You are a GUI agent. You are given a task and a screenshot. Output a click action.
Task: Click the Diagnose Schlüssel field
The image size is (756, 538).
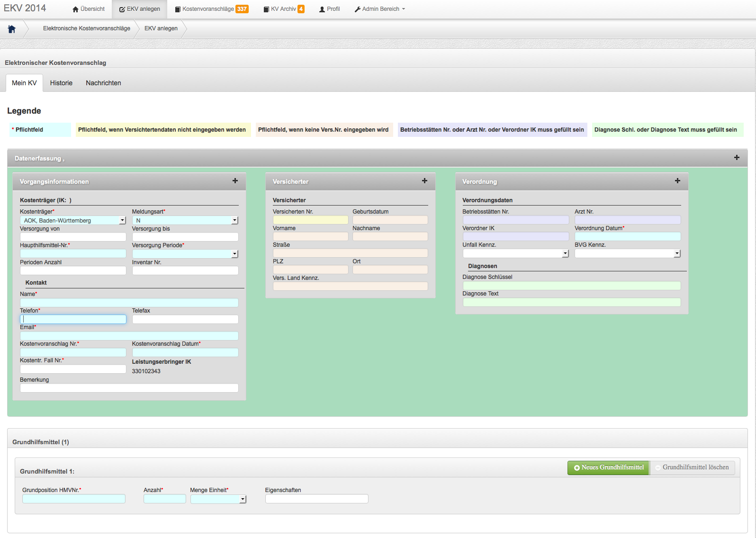[x=571, y=286]
